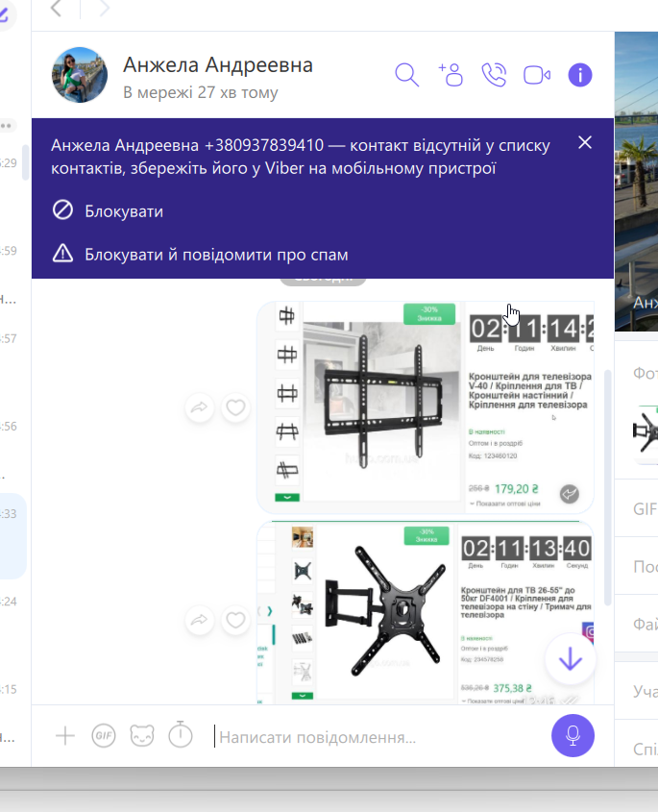
Task: Open chat info panel with the i icon
Action: click(580, 75)
